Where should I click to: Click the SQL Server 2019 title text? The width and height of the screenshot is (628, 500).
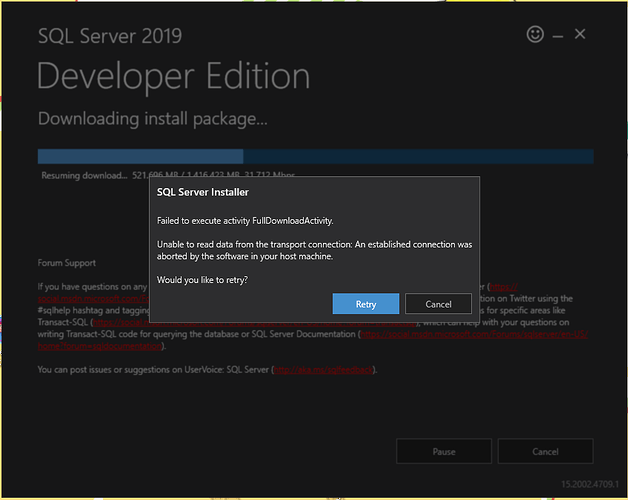110,37
